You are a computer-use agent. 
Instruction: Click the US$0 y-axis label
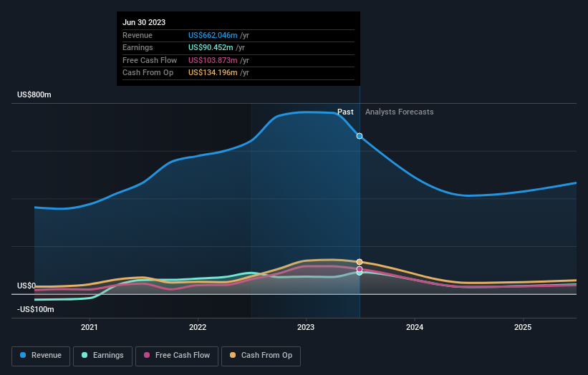pos(26,286)
